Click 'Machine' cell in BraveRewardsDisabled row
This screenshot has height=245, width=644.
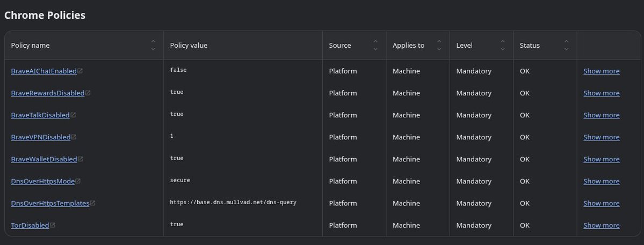tap(406, 93)
